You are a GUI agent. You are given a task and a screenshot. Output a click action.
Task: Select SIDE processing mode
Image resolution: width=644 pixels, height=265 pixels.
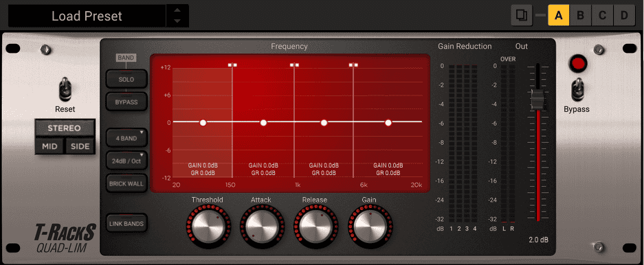(x=80, y=146)
